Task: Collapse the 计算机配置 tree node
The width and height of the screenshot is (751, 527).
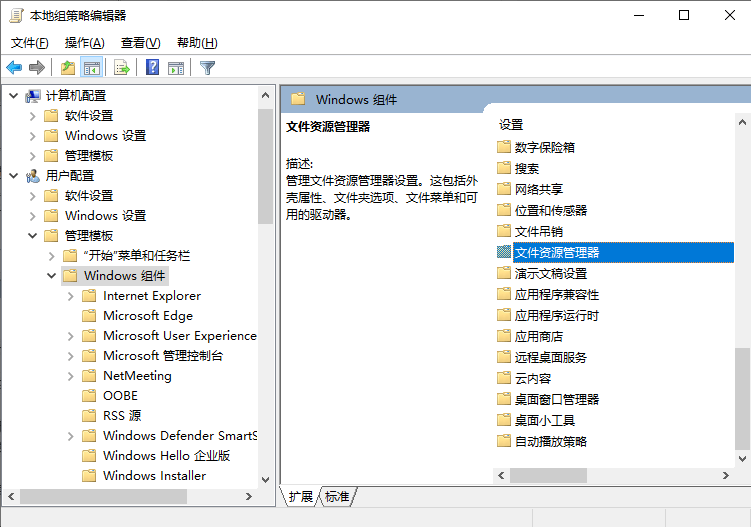Action: (13, 96)
